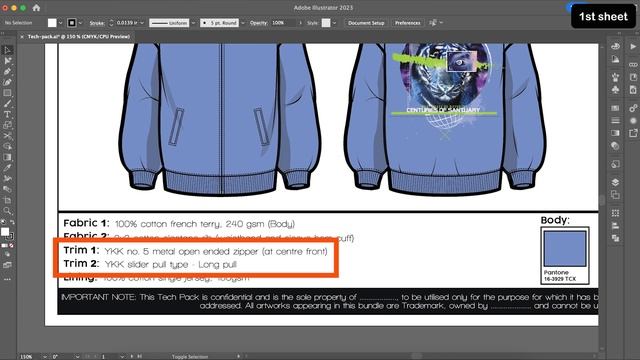
Task: Adjust stroke weight stepper arrows
Action: tap(111, 23)
